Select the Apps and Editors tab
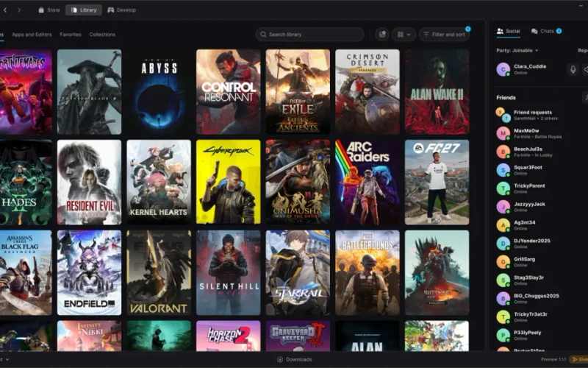Screen dimensions: 588x368 pyautogui.click(x=32, y=35)
